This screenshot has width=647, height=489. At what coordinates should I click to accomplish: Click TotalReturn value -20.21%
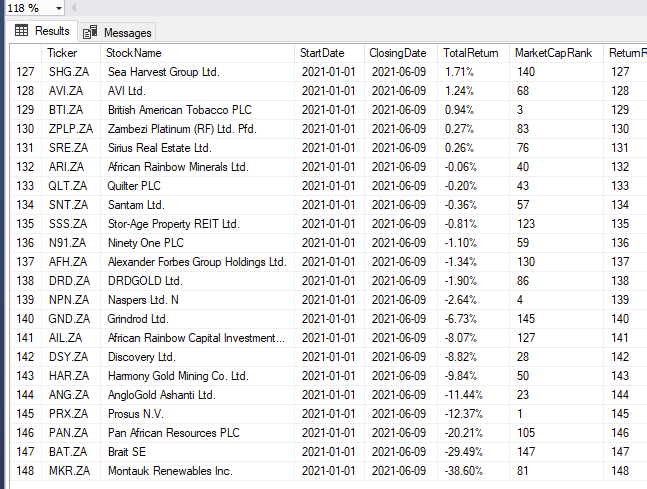coord(473,433)
